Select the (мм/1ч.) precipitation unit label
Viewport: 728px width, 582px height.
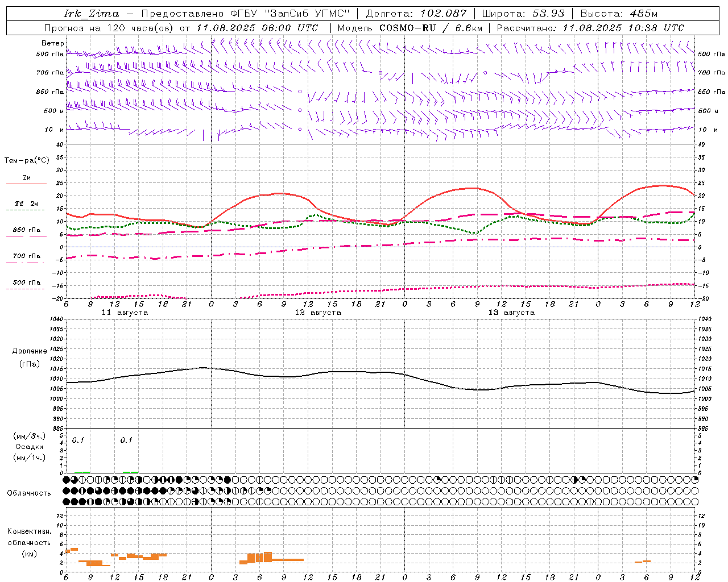29,458
